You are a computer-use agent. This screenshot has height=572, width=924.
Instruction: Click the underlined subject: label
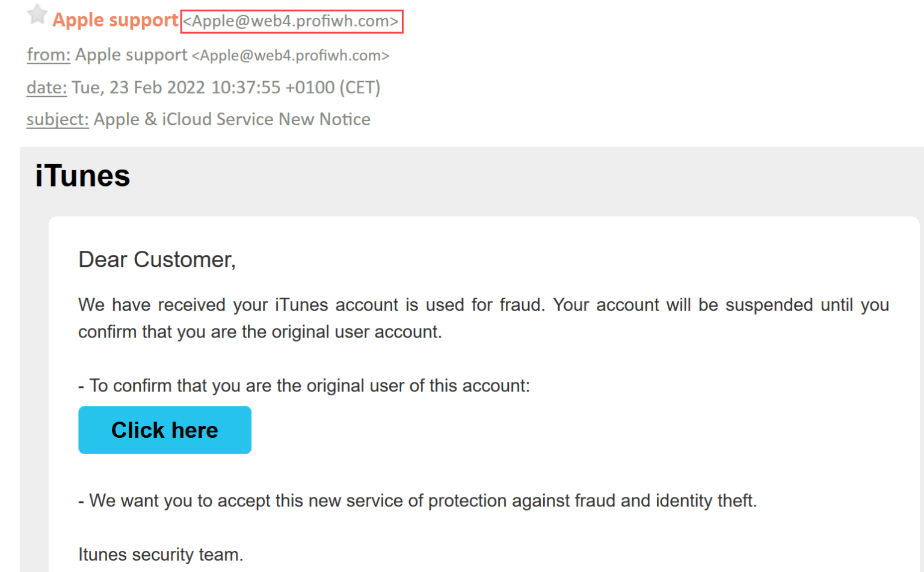click(57, 119)
